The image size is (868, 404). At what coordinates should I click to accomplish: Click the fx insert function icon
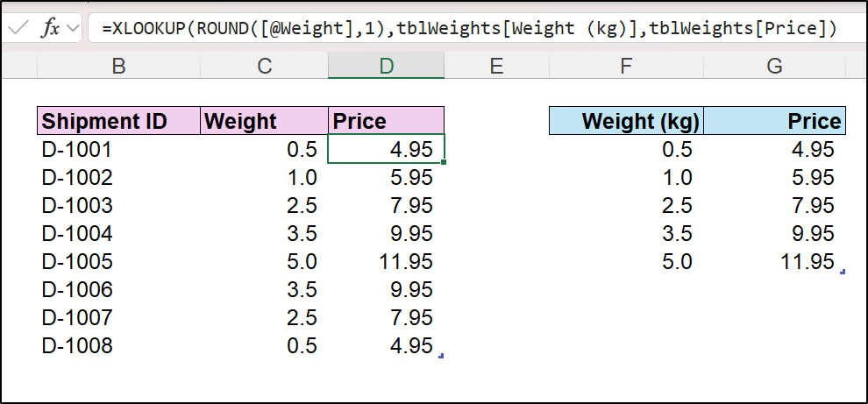(50, 29)
